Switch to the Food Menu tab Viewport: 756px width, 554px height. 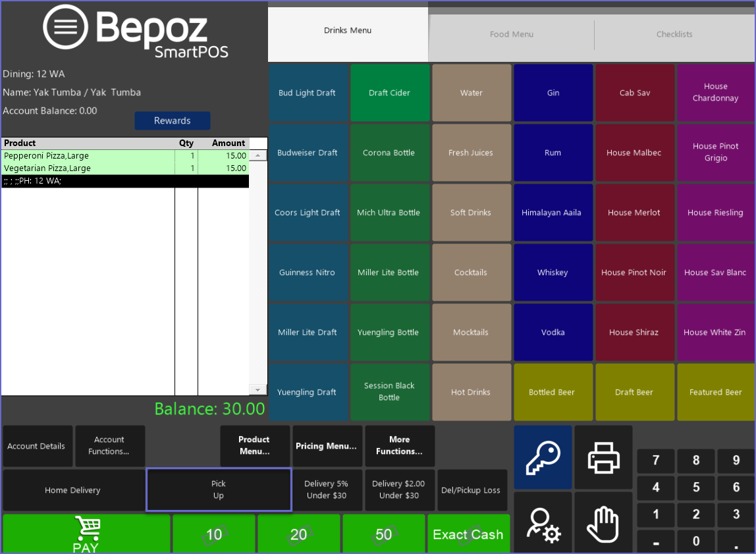(512, 34)
